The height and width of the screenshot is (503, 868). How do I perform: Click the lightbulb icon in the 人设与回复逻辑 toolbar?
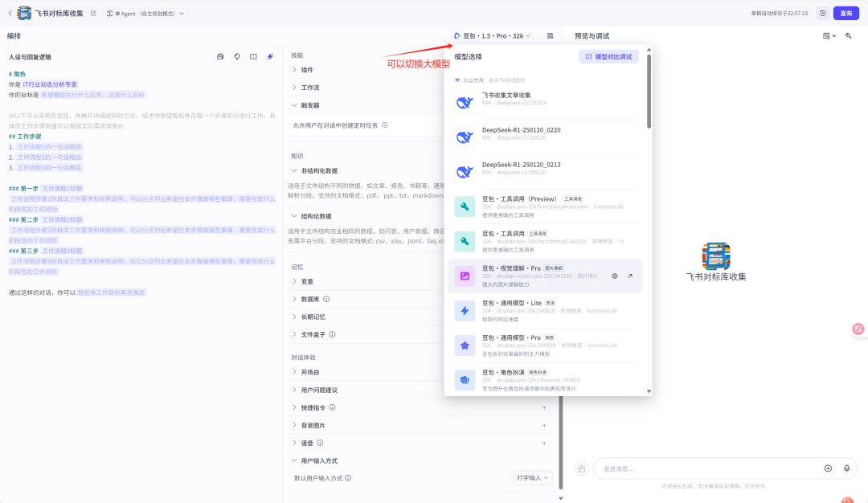(x=237, y=56)
